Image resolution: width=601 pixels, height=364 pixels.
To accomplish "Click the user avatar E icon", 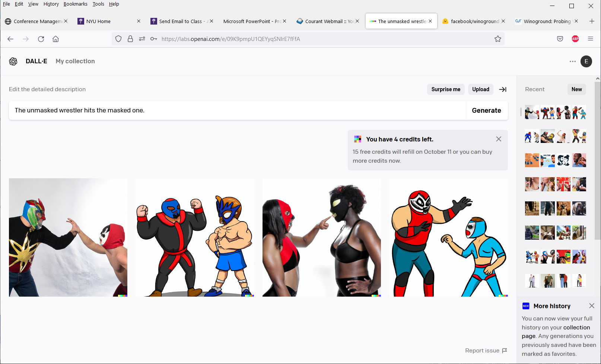I will pyautogui.click(x=586, y=61).
